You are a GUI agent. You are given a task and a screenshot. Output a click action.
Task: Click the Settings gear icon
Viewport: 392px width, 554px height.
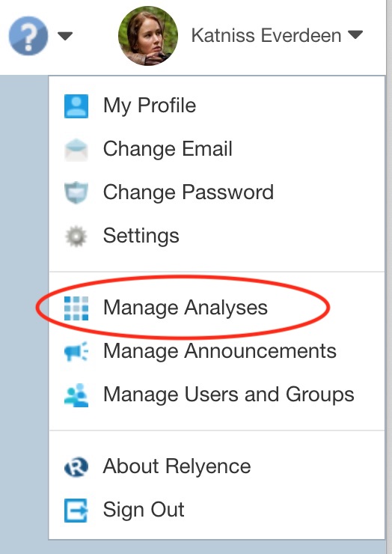(x=76, y=236)
